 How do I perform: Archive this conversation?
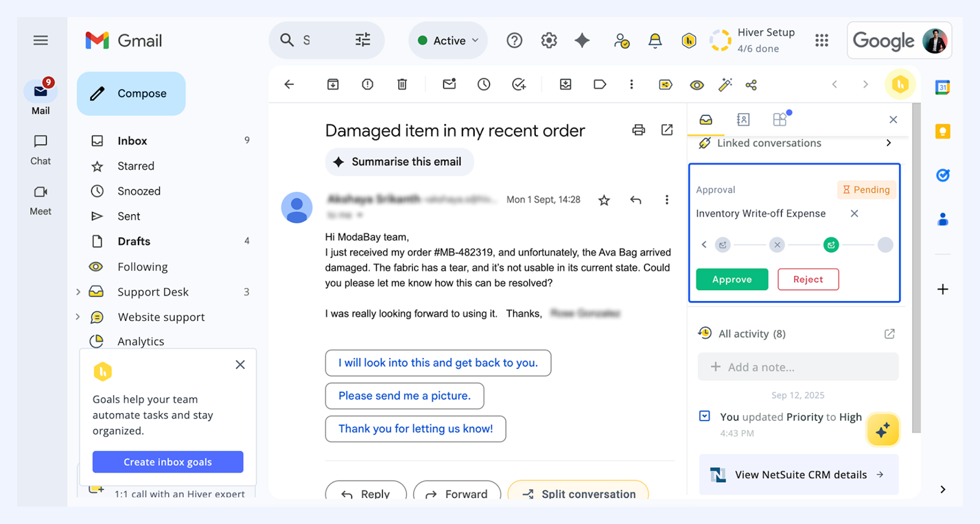click(333, 84)
